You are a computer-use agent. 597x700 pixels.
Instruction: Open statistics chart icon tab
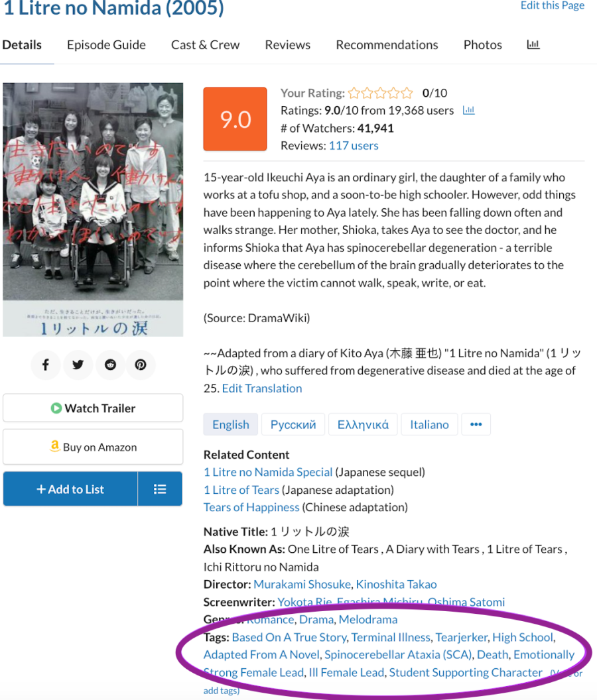coord(533,44)
